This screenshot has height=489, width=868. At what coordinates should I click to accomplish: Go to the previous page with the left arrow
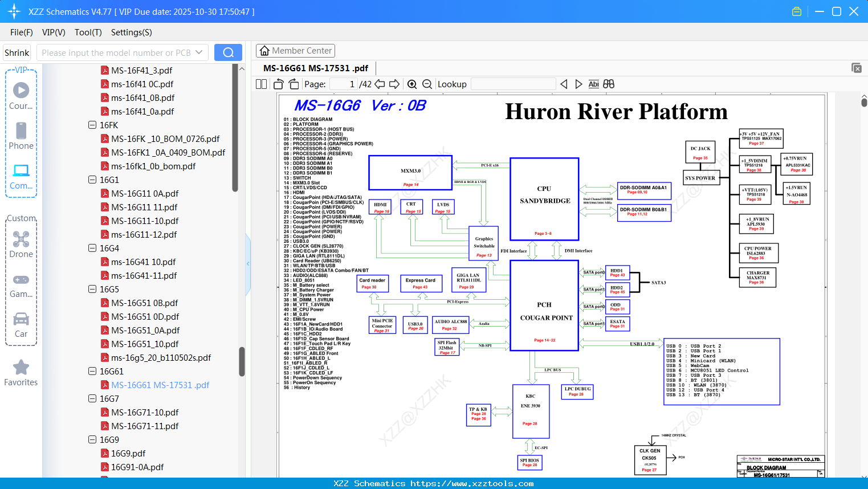380,84
